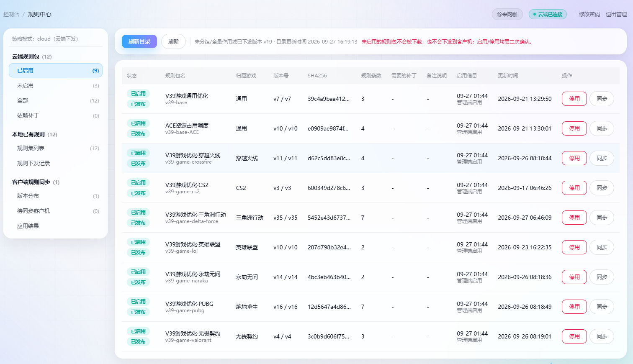The height and width of the screenshot is (364, 633).
Task: Click the 刷新 button
Action: [173, 41]
